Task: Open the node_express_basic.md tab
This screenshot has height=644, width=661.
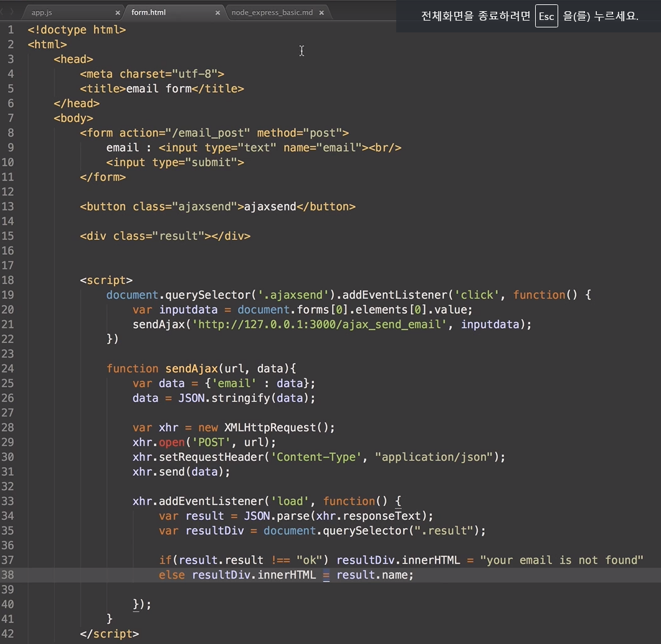Action: click(x=272, y=12)
